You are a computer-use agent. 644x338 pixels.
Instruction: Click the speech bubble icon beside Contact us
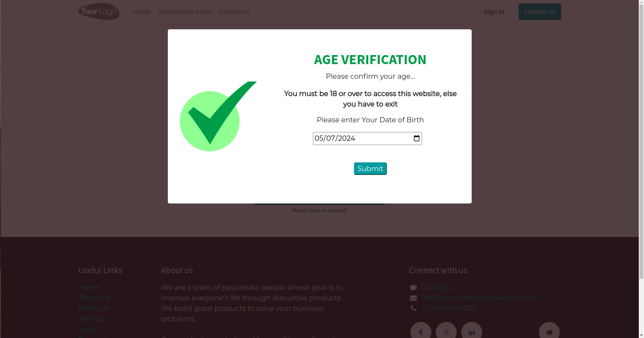coord(413,288)
